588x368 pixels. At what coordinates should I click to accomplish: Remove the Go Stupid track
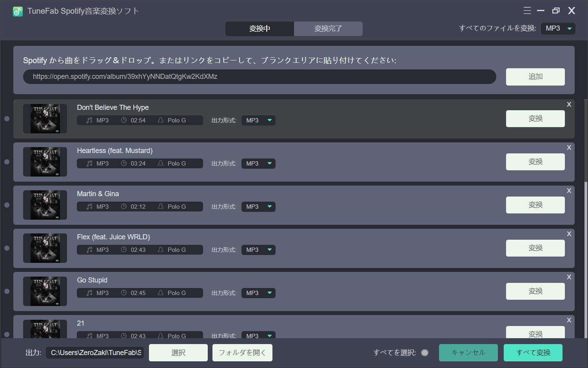(569, 277)
